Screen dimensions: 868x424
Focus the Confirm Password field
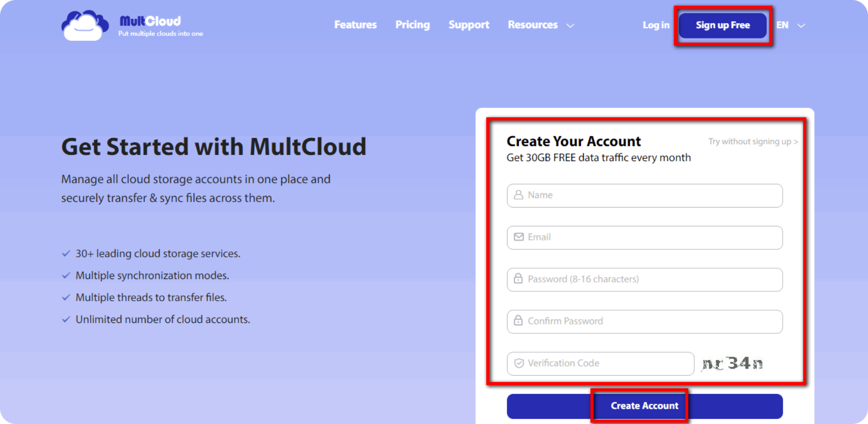coord(645,321)
